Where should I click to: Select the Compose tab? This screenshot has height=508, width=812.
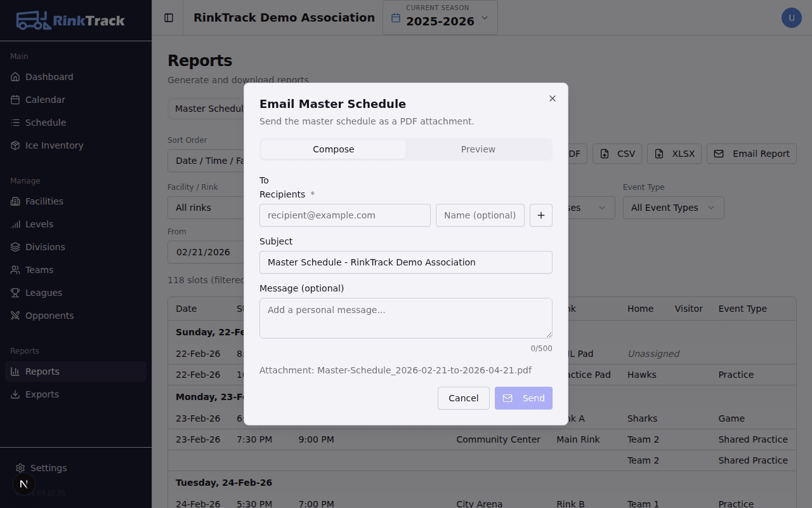333,149
